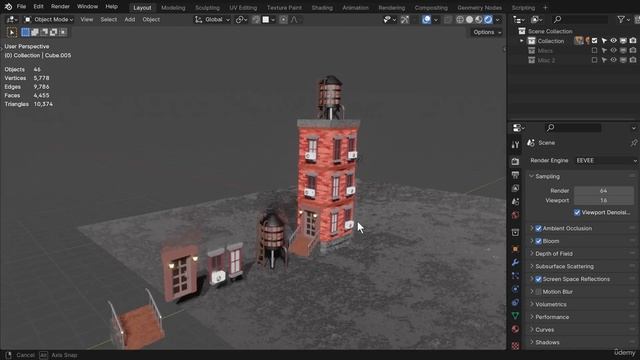Open the Window menu
Viewport: 640px width, 360px height.
tap(87, 7)
